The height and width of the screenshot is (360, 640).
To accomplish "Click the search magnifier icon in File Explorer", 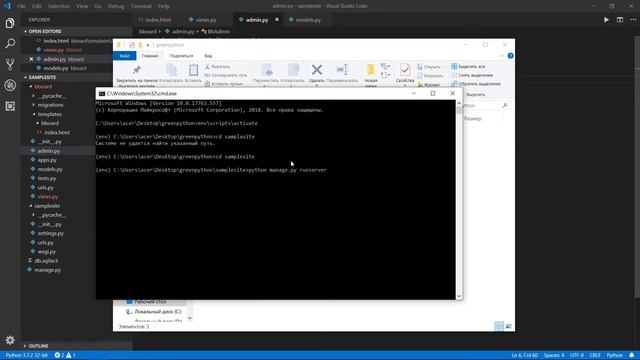I will (505, 105).
